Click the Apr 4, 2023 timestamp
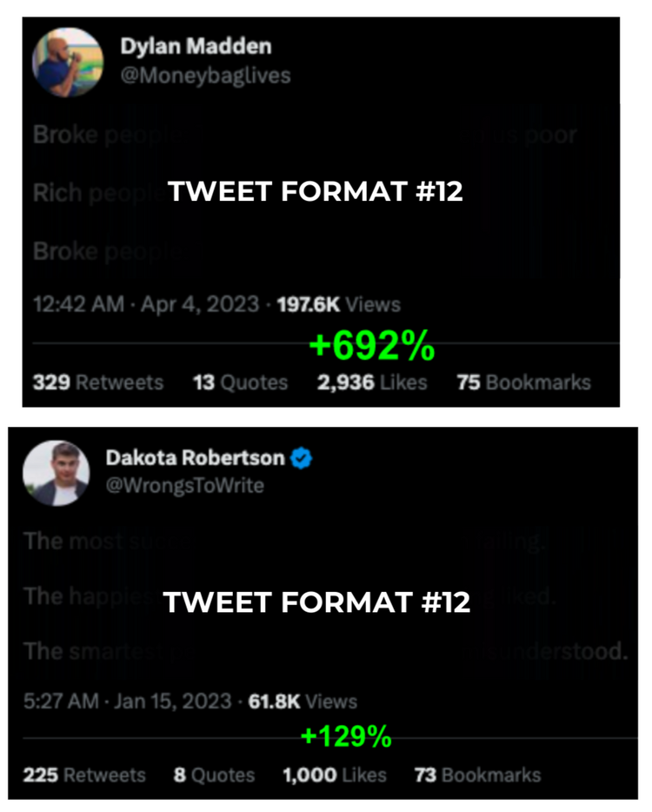The width and height of the screenshot is (652, 812). coord(199,304)
